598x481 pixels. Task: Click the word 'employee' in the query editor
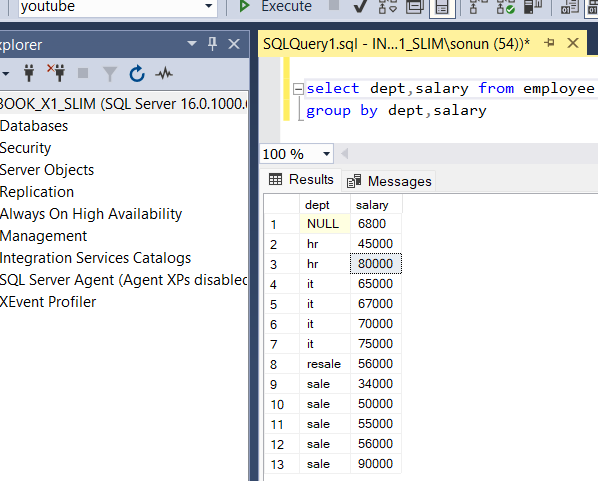click(558, 88)
